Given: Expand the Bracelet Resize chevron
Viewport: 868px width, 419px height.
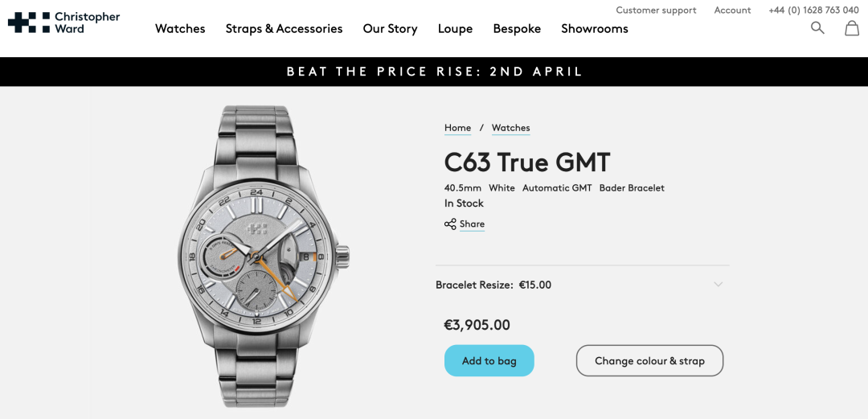Looking at the screenshot, I should pyautogui.click(x=718, y=285).
